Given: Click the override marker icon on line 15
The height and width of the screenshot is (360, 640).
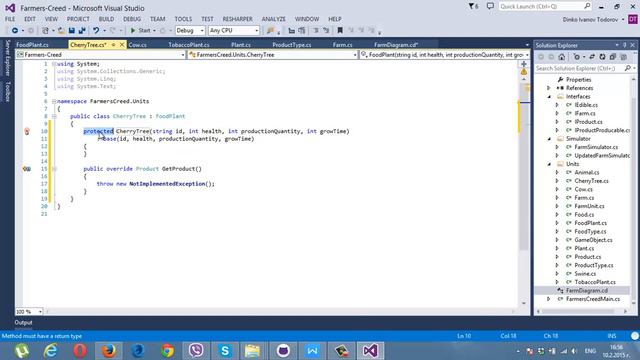Looking at the screenshot, I should [27, 169].
